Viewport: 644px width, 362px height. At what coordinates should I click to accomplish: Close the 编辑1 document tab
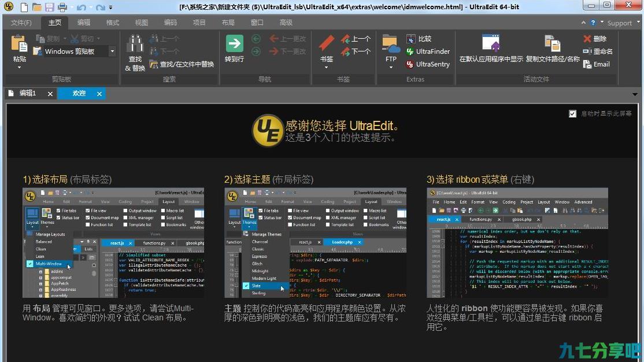(x=50, y=94)
